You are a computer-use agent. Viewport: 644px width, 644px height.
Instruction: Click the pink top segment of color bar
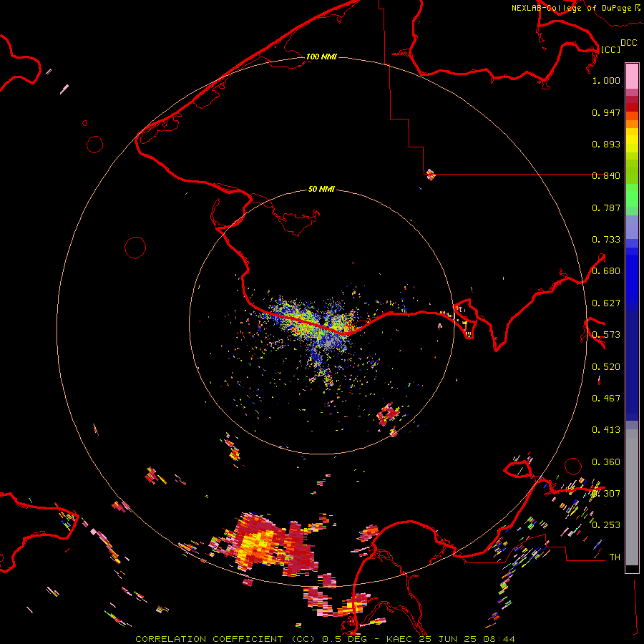632,77
